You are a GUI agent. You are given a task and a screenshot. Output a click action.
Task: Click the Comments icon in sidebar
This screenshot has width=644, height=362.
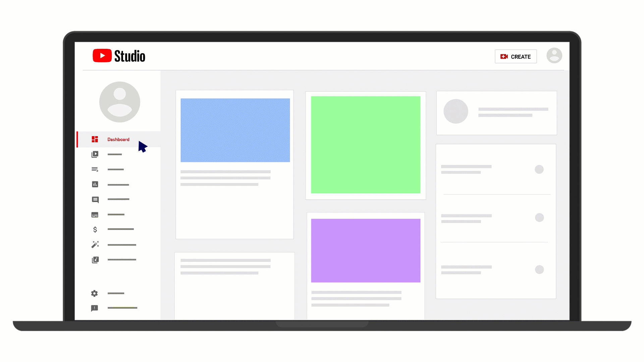click(x=95, y=199)
